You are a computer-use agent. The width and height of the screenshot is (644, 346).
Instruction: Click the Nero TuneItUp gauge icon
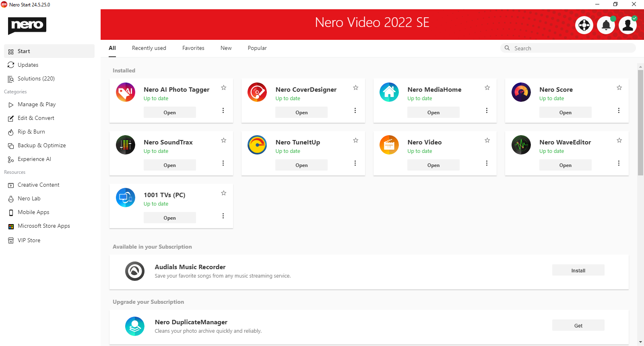pos(257,145)
